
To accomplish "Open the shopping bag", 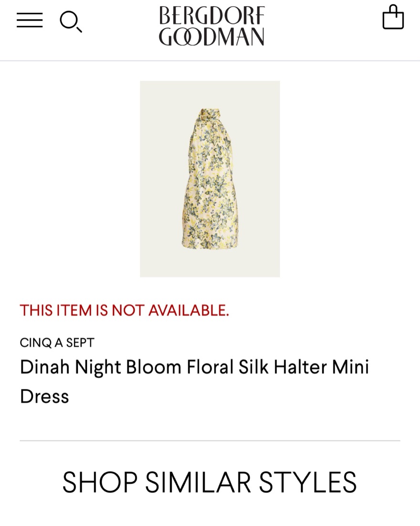I will [x=393, y=18].
